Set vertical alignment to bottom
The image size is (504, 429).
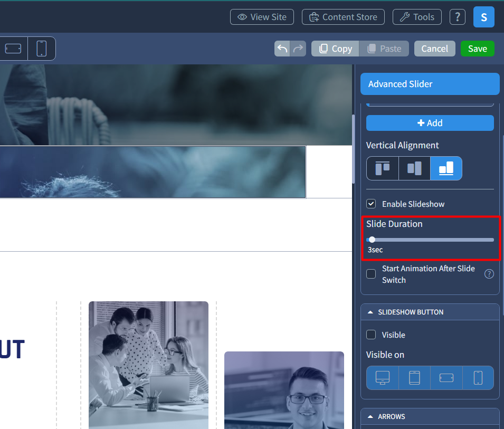pos(446,168)
